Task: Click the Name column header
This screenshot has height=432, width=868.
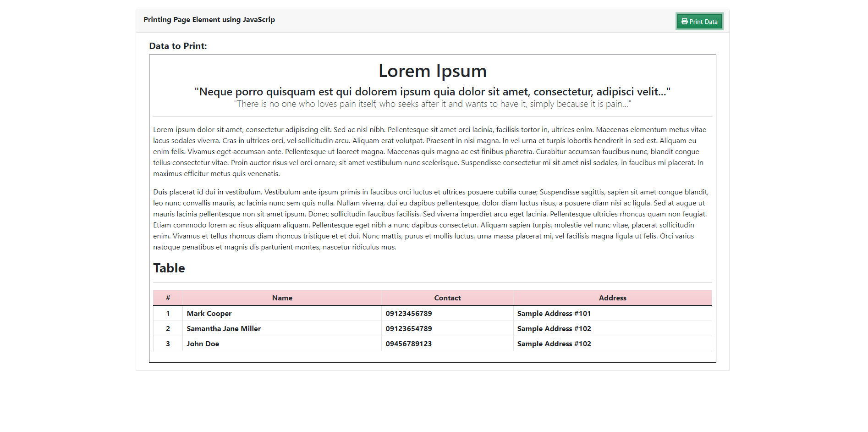Action: point(281,298)
